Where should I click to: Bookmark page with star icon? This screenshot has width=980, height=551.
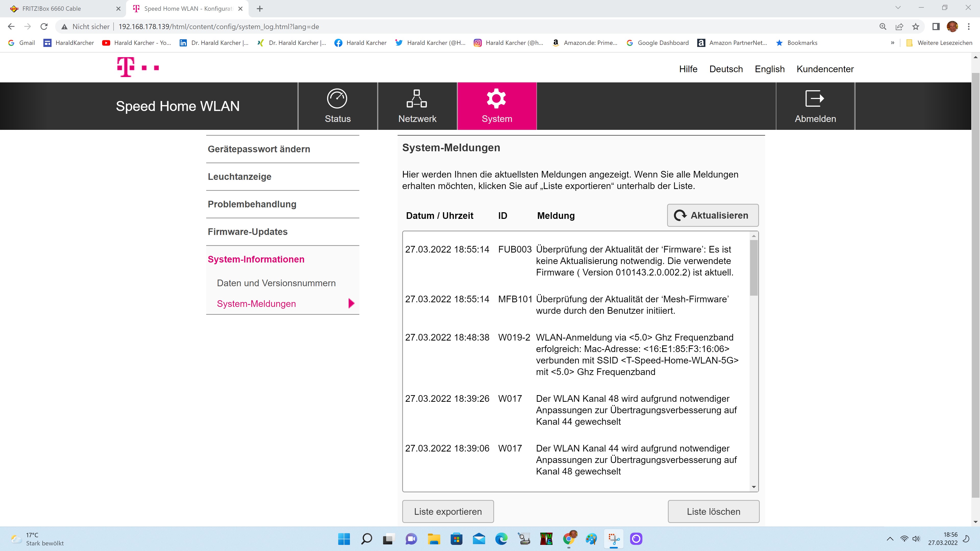click(916, 27)
